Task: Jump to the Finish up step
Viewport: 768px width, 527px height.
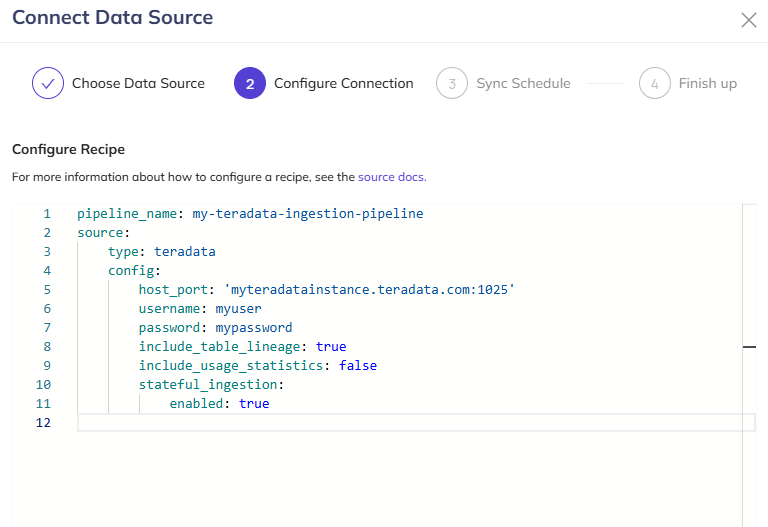Action: coord(708,83)
